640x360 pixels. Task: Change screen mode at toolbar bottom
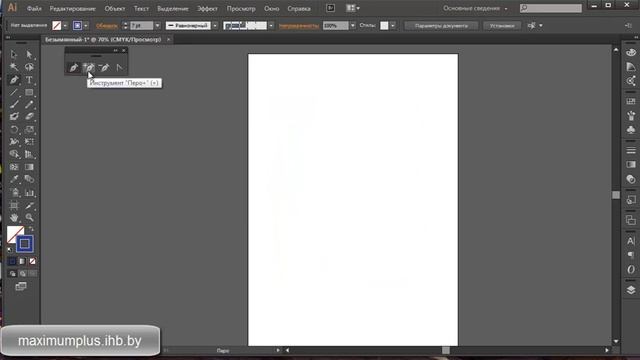point(21,287)
